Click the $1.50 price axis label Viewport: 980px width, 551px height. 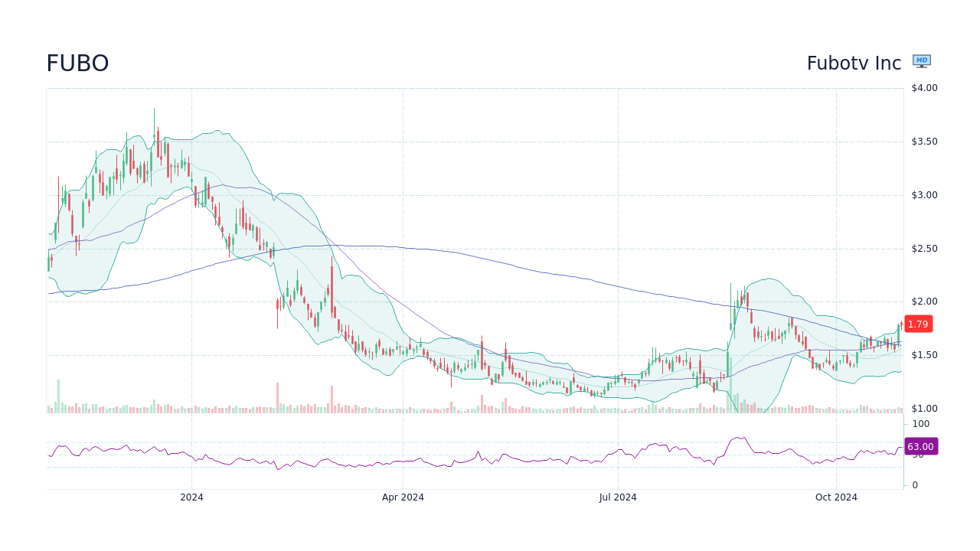924,355
